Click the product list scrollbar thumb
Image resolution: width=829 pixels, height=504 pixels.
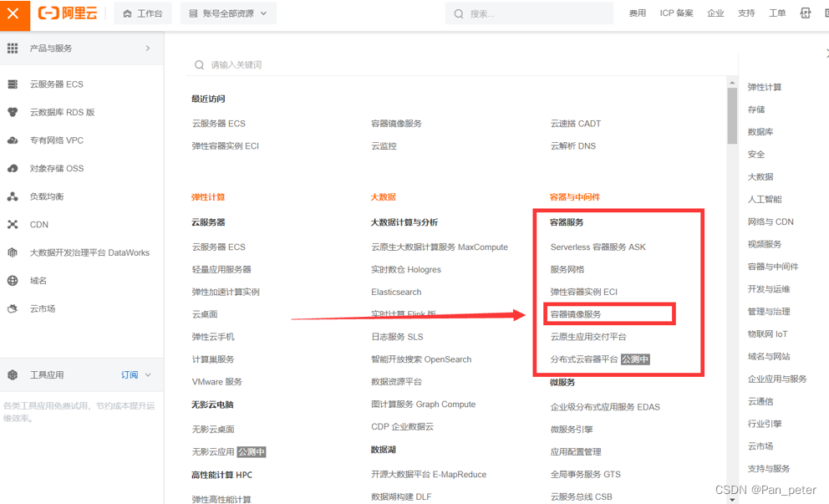coord(732,116)
